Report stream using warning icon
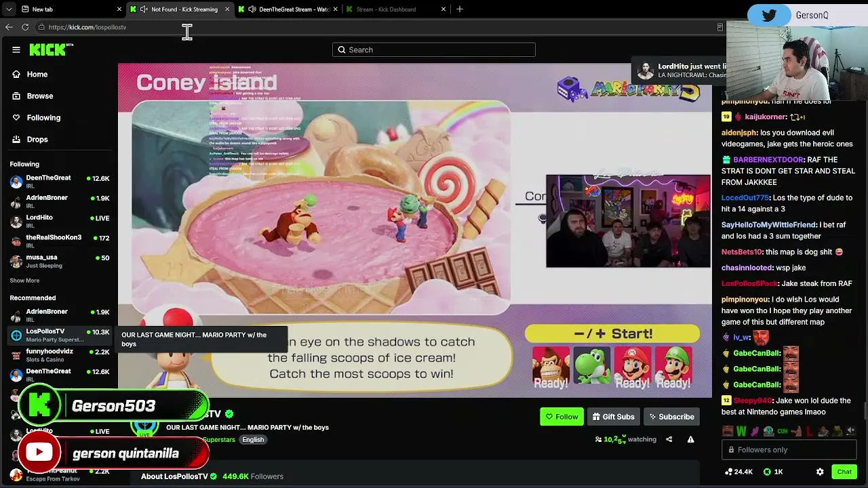This screenshot has width=868, height=488. (x=690, y=439)
